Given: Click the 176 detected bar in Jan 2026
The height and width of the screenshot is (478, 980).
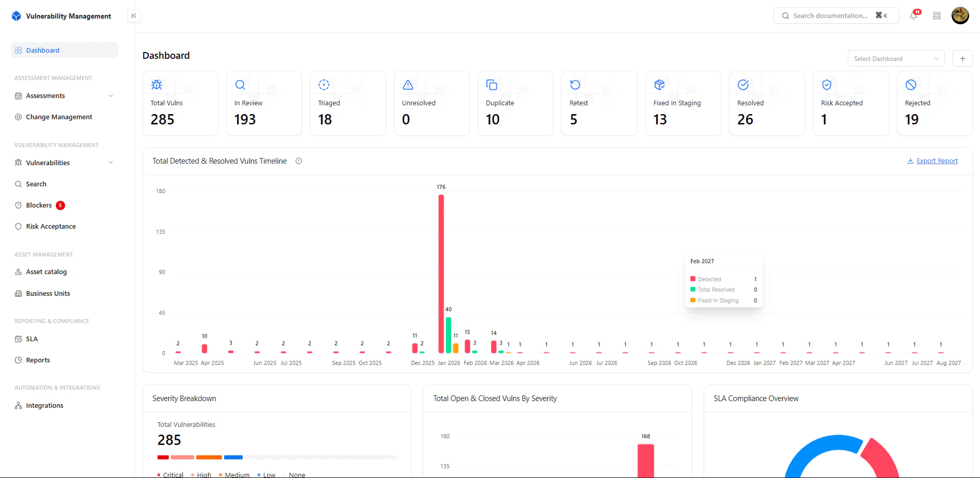Looking at the screenshot, I should [441, 274].
